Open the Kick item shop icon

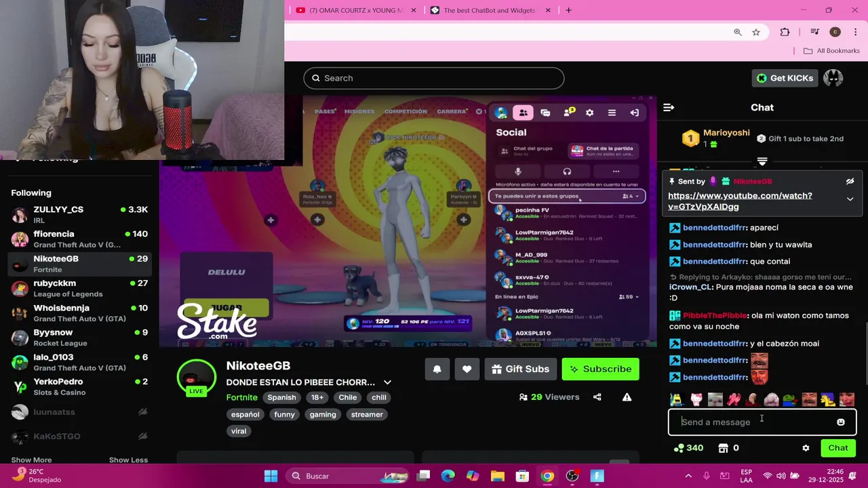point(724,448)
